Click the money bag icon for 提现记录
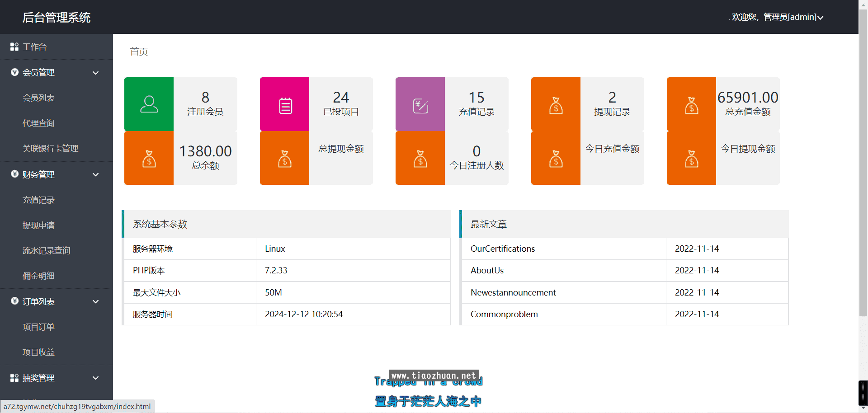This screenshot has height=413, width=868. point(556,106)
